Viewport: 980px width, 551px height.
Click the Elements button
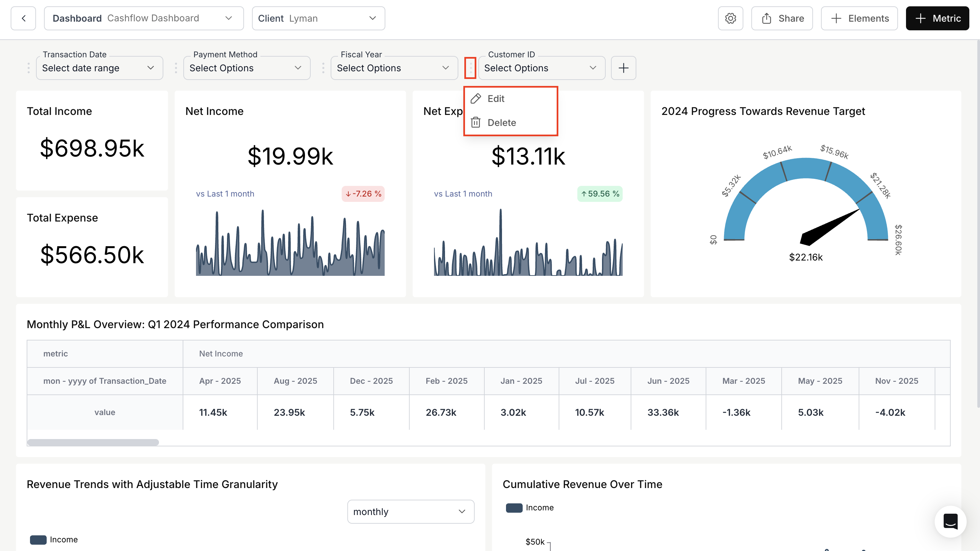pyautogui.click(x=859, y=18)
